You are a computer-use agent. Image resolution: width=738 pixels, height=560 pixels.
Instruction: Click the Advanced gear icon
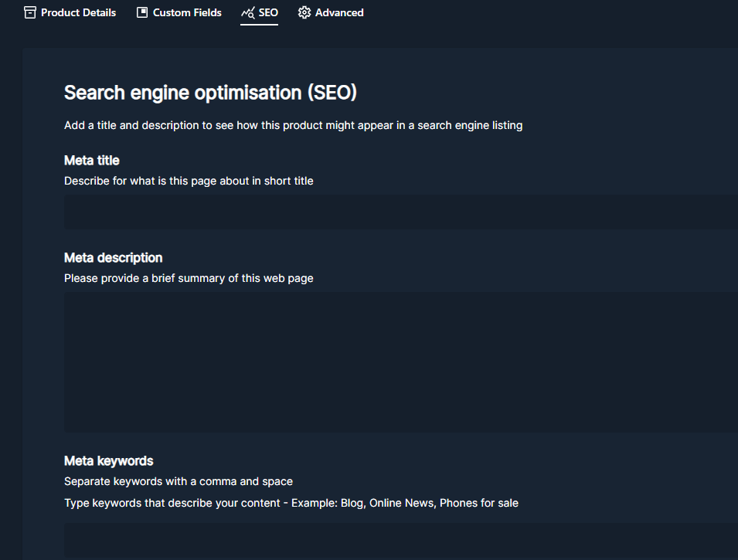click(304, 12)
